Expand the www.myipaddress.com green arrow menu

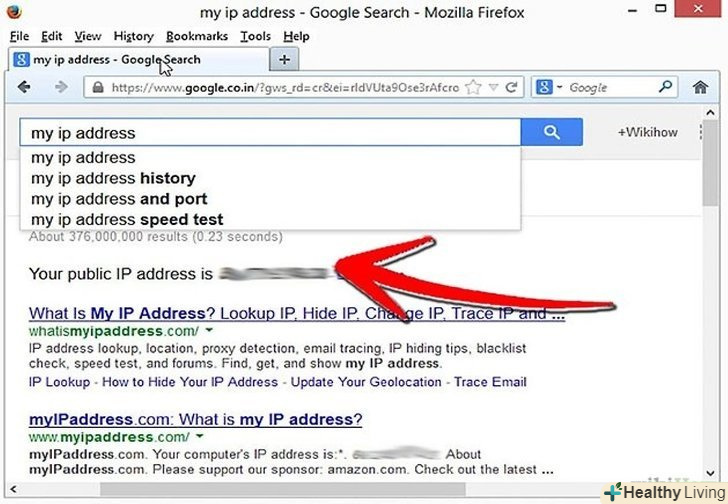point(200,436)
